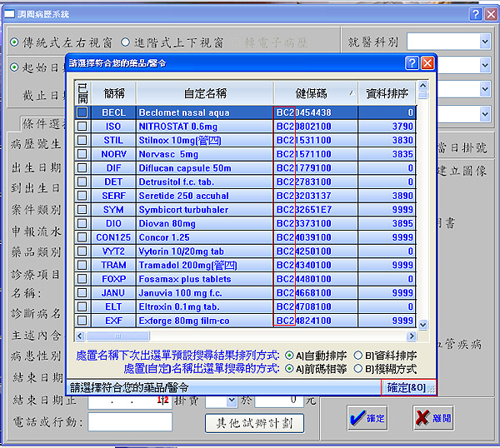Check the box for the NITROSTAT 0.6mg row

[x=82, y=127]
